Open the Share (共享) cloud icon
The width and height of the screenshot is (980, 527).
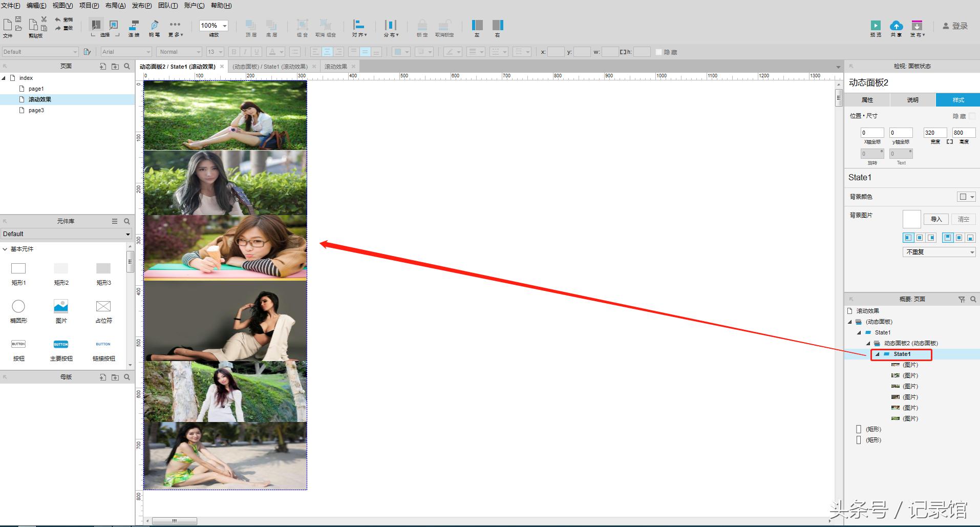(x=896, y=26)
